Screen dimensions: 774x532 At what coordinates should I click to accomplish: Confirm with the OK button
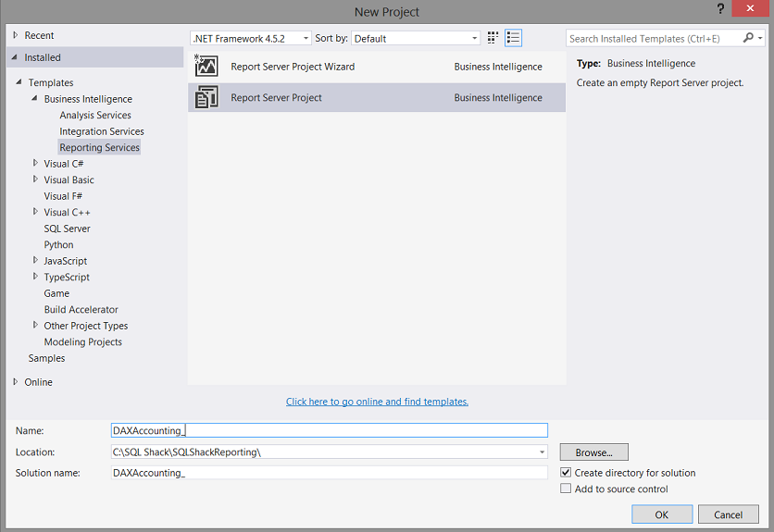(x=662, y=514)
